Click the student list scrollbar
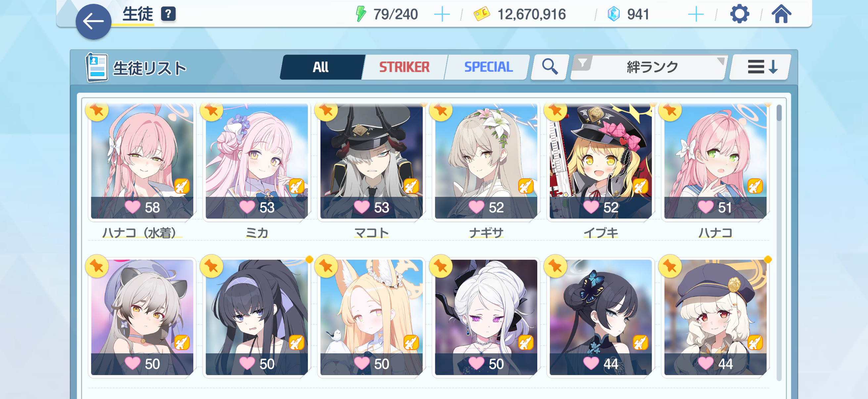The image size is (868, 399). pos(779,243)
